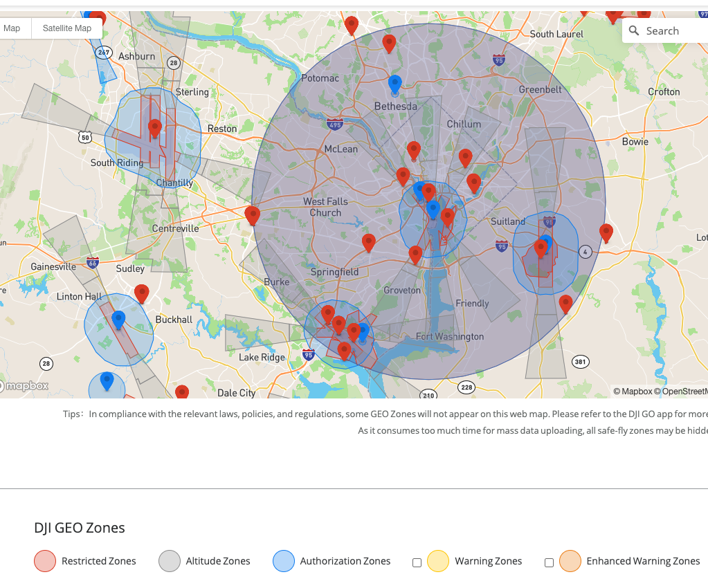Click the orange Enhanced Warning Zones swatch
The image size is (708, 588).
[x=570, y=561]
